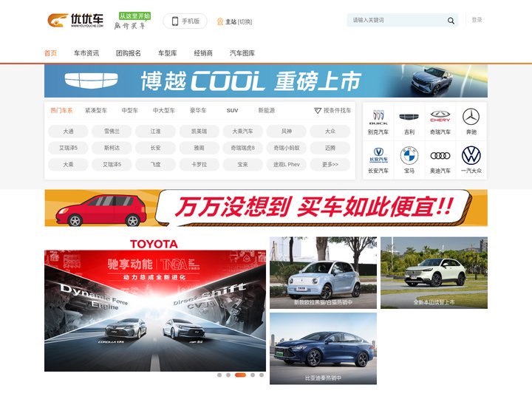Choose the 奇瑞小蚂蚁 car series pill

[287, 148]
